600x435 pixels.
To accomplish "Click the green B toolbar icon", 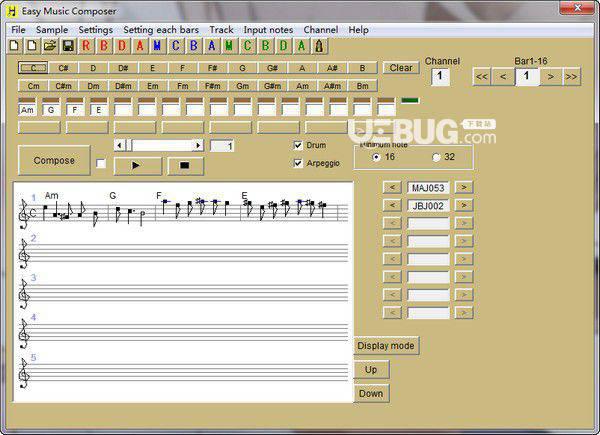I will (265, 46).
